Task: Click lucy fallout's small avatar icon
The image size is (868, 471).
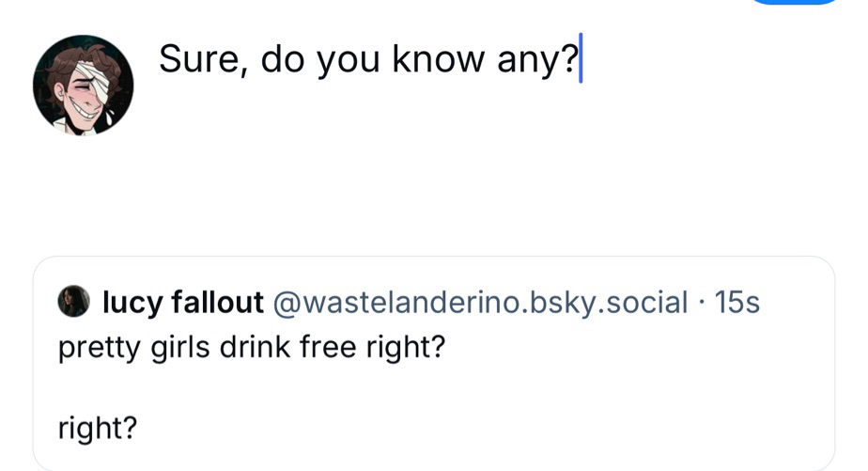Action: pyautogui.click(x=73, y=303)
